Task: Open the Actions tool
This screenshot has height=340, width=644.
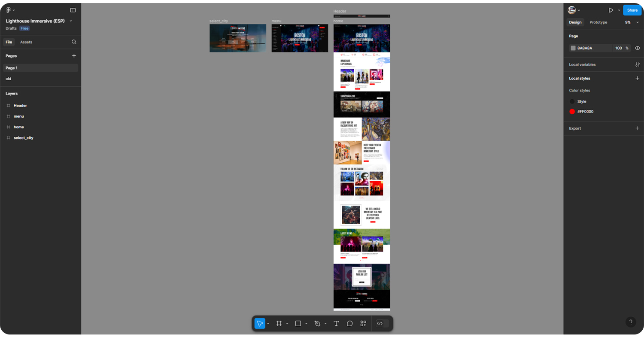Action: (363, 324)
